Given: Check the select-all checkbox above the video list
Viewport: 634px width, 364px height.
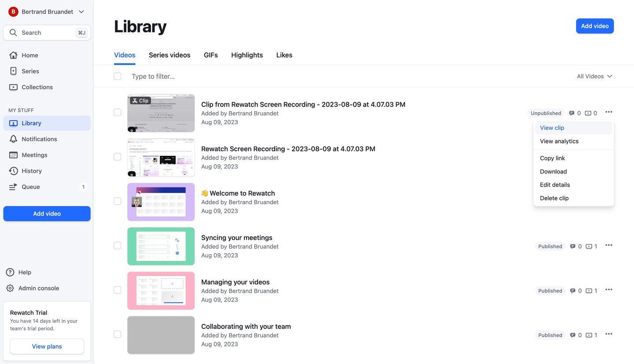Looking at the screenshot, I should pyautogui.click(x=118, y=76).
